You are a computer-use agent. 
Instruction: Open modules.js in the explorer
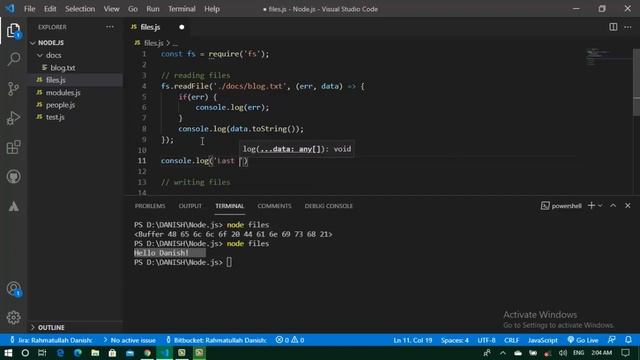tap(62, 93)
